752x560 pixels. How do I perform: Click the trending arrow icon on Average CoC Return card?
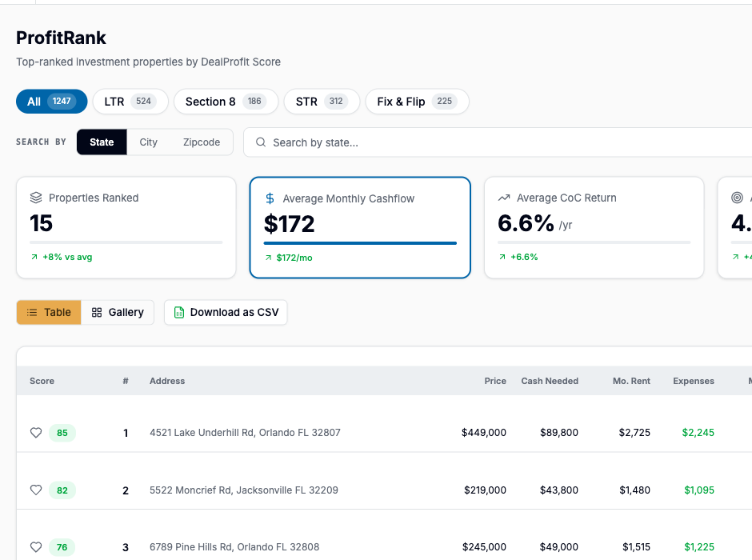[x=502, y=198]
